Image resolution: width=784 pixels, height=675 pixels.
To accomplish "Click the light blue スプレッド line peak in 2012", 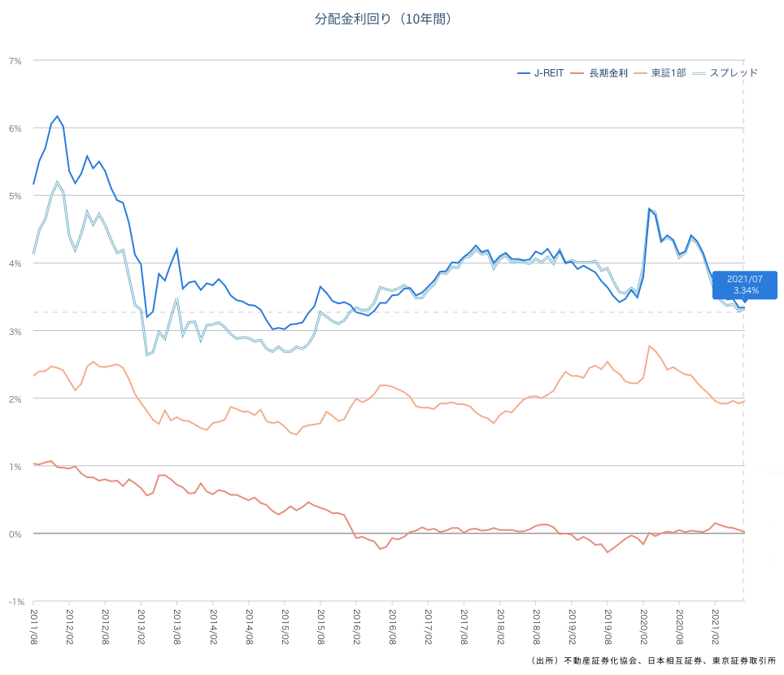I will tap(57, 181).
